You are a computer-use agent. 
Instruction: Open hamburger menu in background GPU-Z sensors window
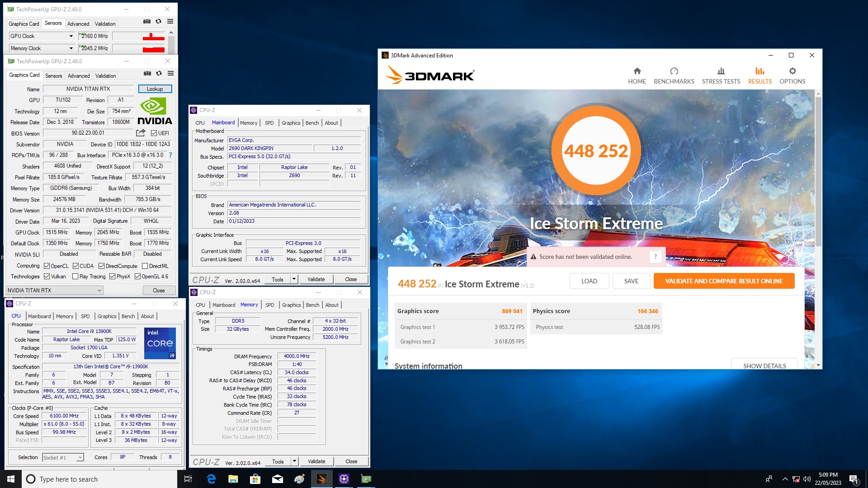click(x=170, y=21)
